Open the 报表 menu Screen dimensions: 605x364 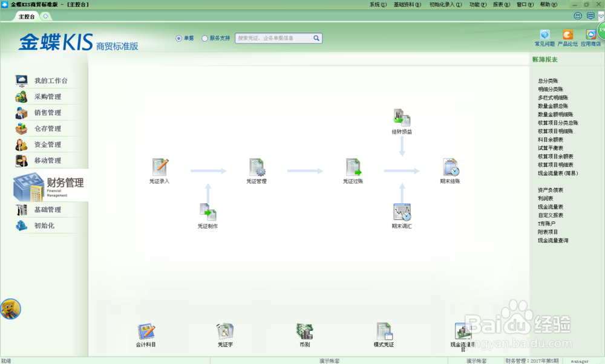coord(501,5)
